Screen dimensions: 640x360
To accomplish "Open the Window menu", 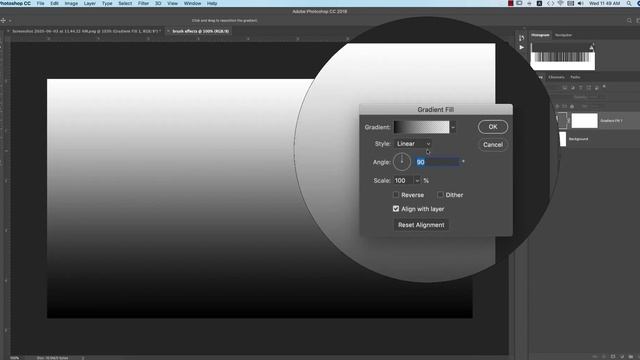I will pyautogui.click(x=192, y=3).
